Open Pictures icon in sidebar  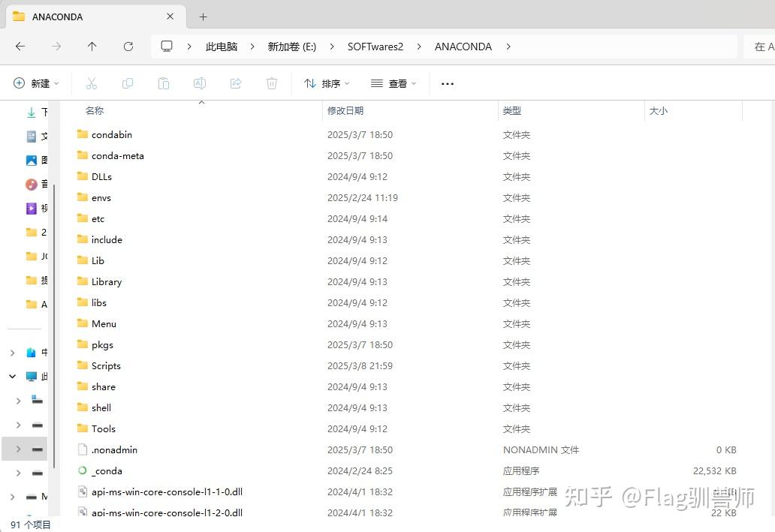pos(31,160)
